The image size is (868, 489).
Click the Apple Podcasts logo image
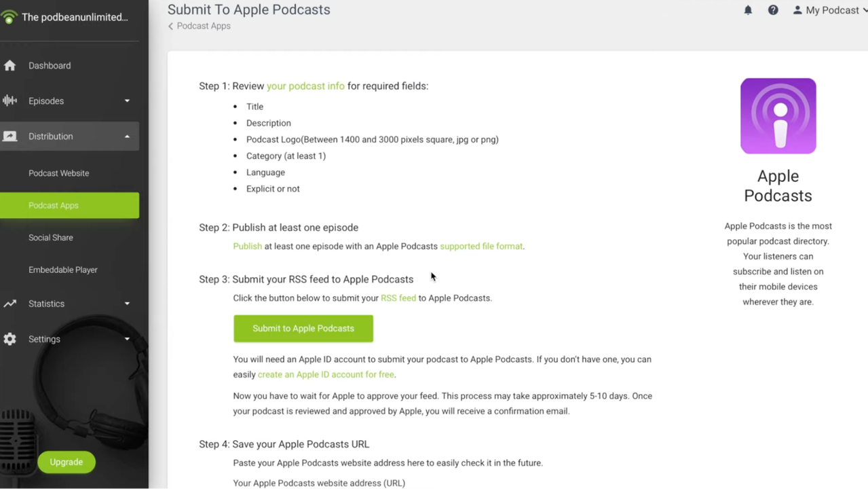pos(778,116)
